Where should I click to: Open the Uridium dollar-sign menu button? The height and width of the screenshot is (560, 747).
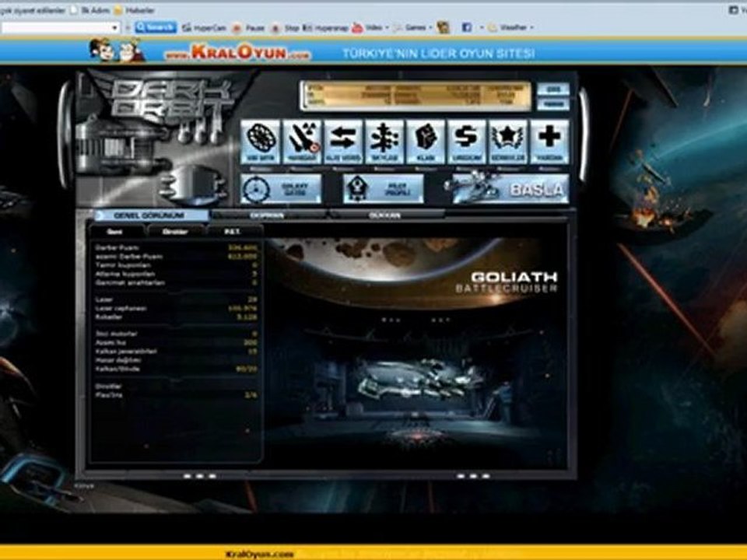tap(466, 142)
